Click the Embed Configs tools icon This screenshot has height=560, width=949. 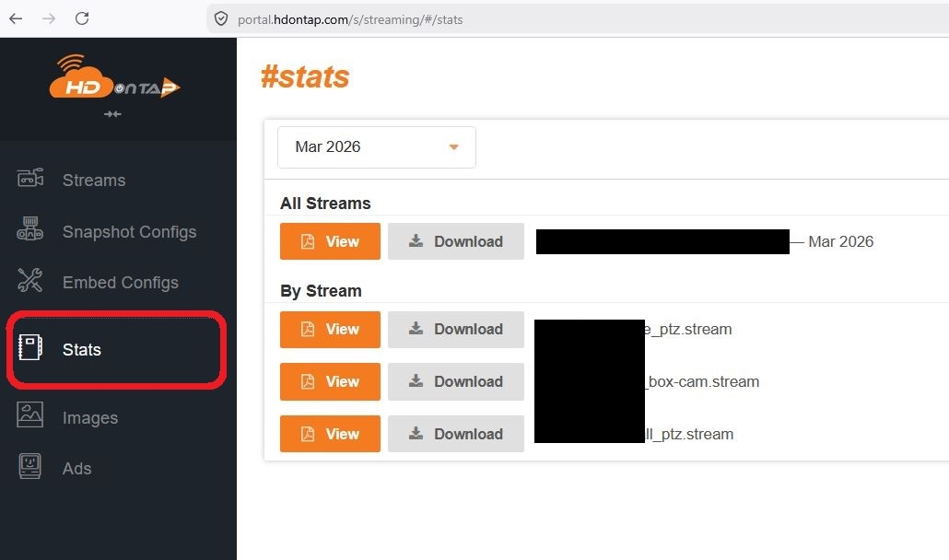(x=30, y=282)
